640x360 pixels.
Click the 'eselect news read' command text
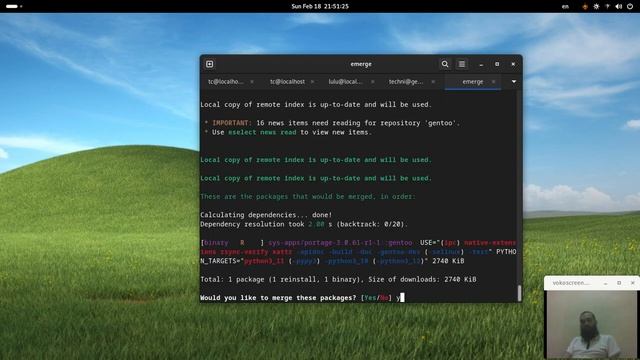pos(262,132)
